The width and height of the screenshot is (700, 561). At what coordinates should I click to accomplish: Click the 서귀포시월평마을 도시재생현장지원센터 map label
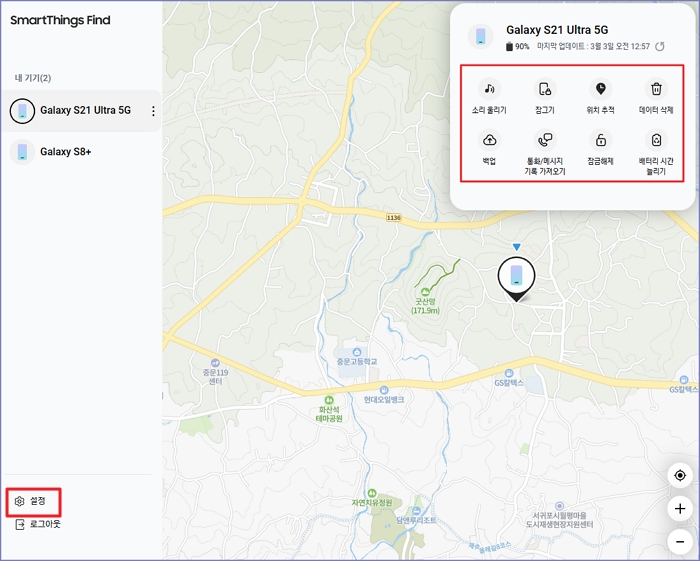coord(559,520)
